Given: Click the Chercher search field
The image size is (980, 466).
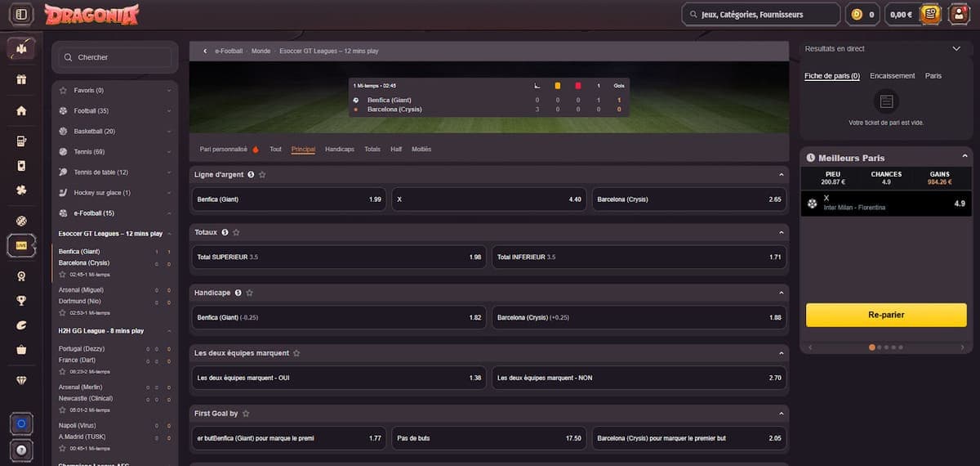Looking at the screenshot, I should pyautogui.click(x=114, y=57).
